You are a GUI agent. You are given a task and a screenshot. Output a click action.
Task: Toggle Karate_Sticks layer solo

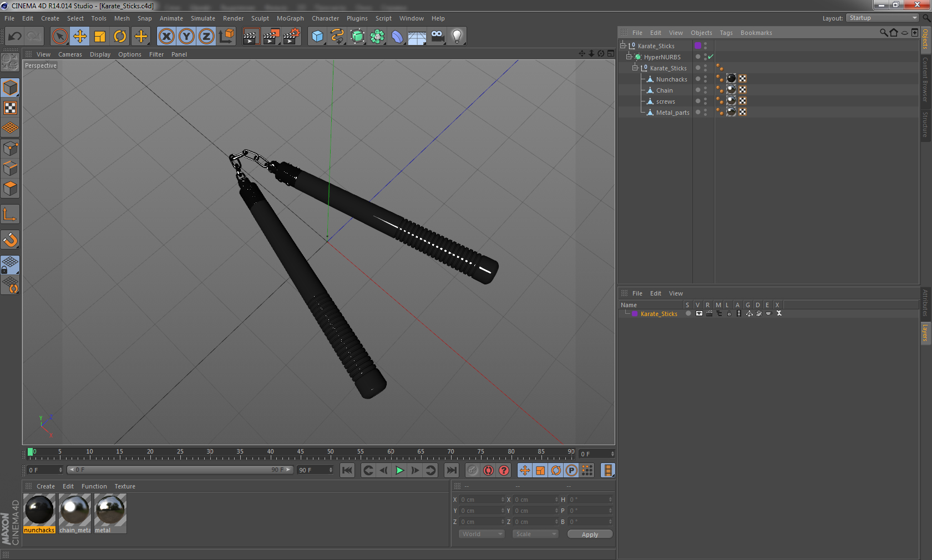point(688,313)
